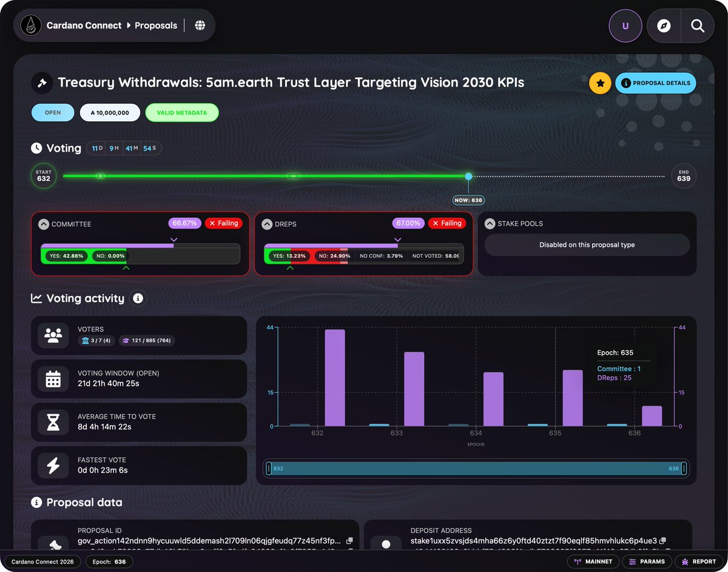The width and height of the screenshot is (728, 572).
Task: Click the left handle of epoch range slider
Action: (269, 468)
